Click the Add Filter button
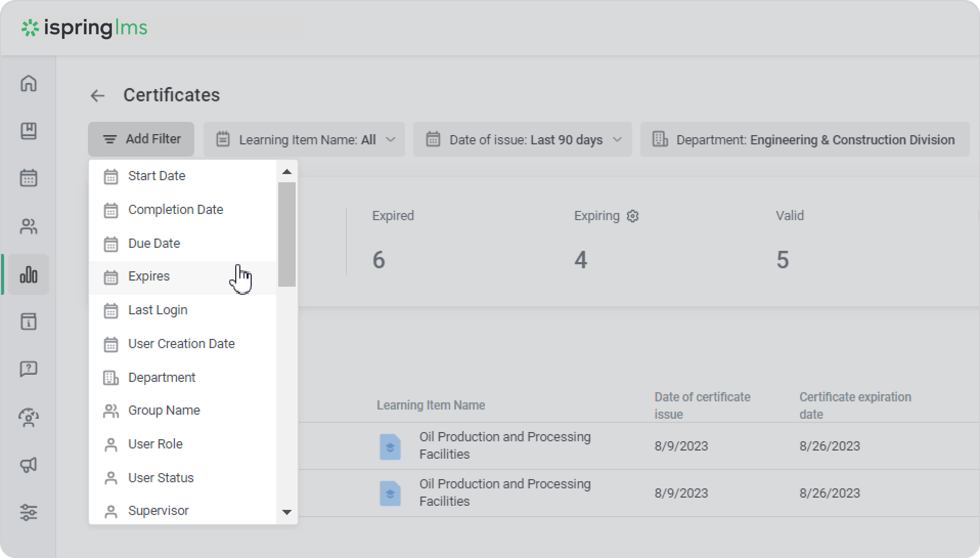Image resolution: width=980 pixels, height=558 pixels. click(141, 139)
